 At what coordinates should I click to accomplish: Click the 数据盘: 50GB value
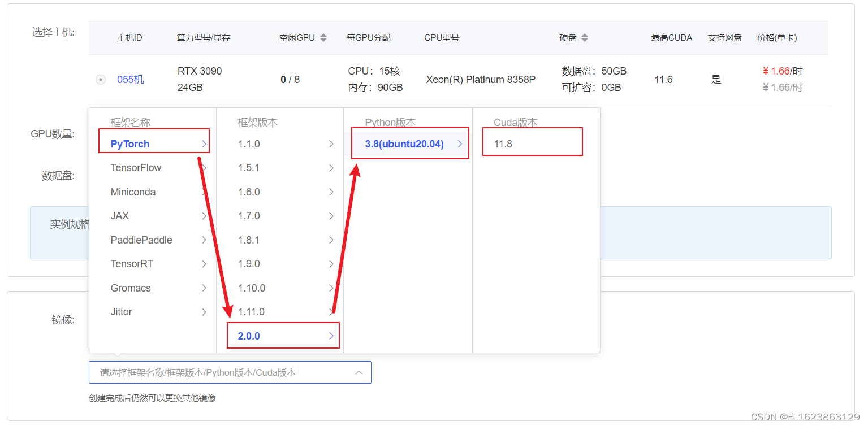[594, 71]
